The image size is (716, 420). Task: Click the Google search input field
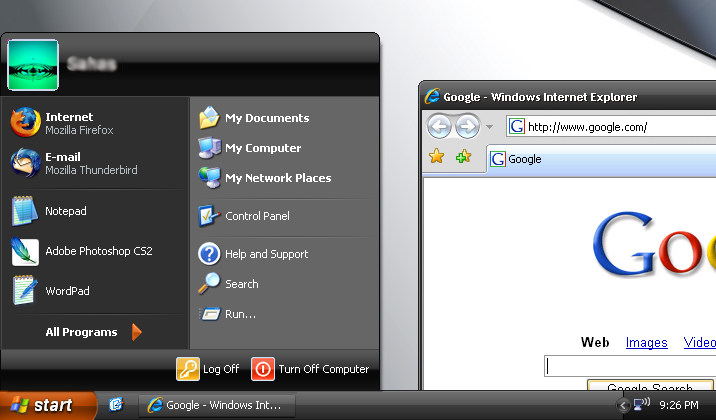630,366
